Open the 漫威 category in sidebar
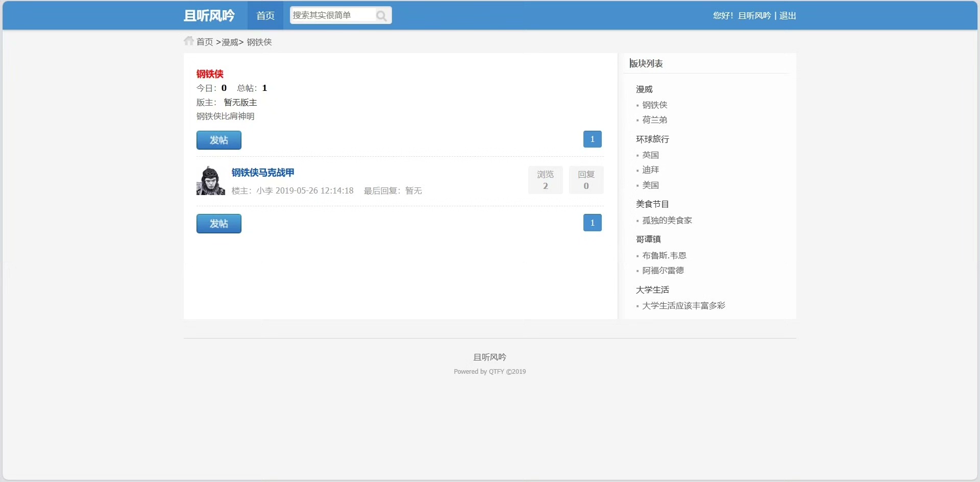Screen dimensions: 980x482 [644, 89]
